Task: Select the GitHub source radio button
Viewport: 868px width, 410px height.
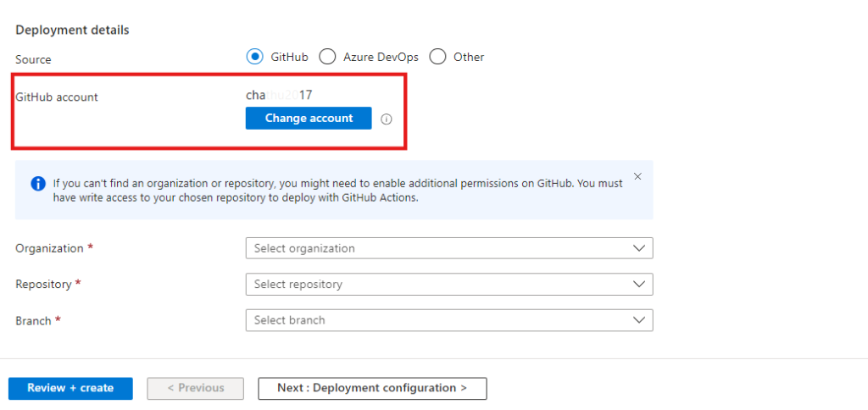Action: (254, 57)
